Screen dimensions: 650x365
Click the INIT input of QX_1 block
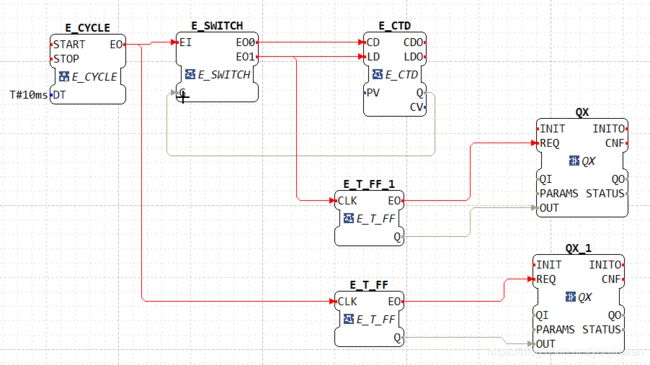[x=549, y=265]
